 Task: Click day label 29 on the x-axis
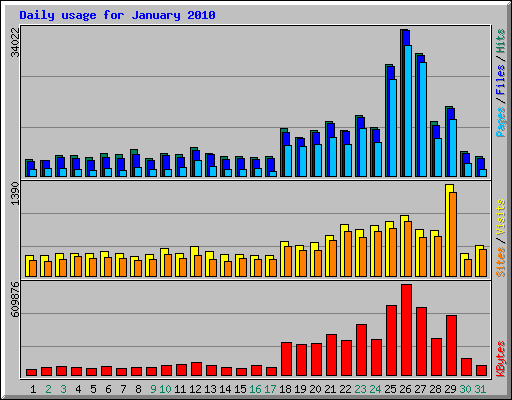tap(450, 389)
